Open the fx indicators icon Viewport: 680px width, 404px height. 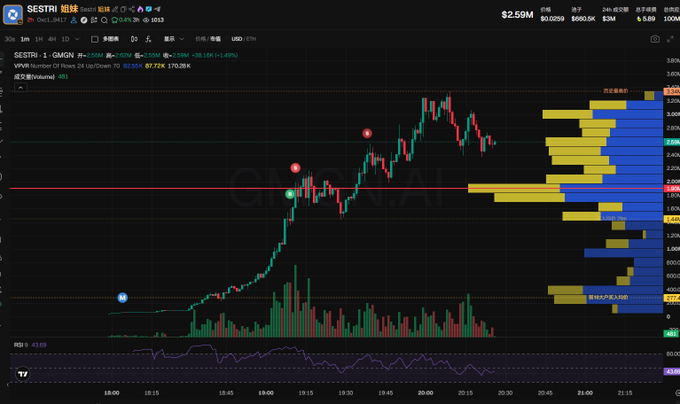[148, 39]
